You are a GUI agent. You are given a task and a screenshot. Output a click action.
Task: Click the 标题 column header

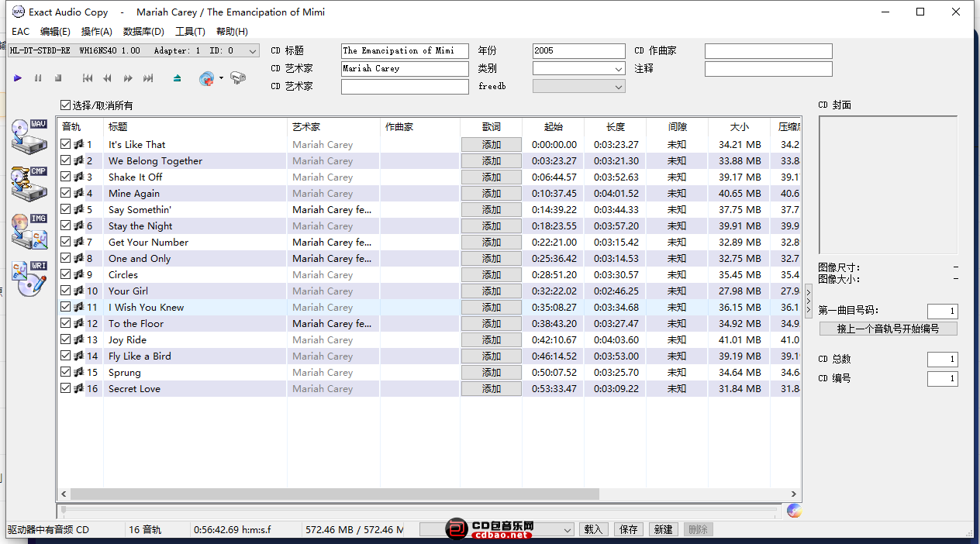[x=195, y=127]
